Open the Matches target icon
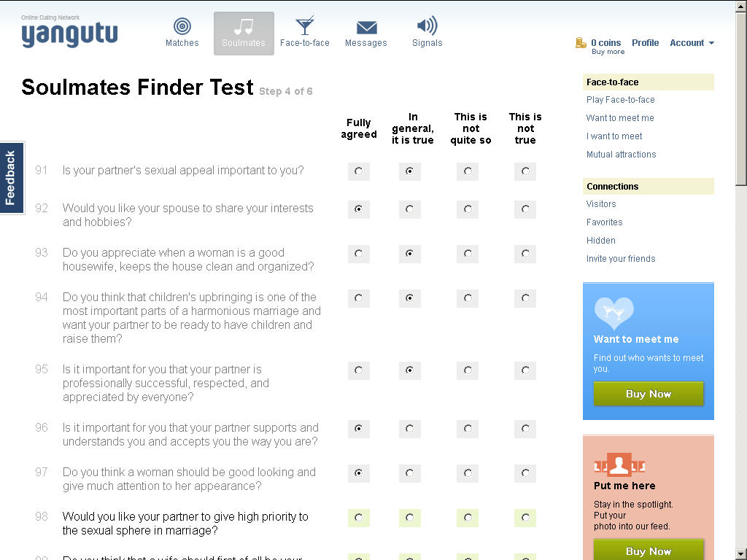 182,27
